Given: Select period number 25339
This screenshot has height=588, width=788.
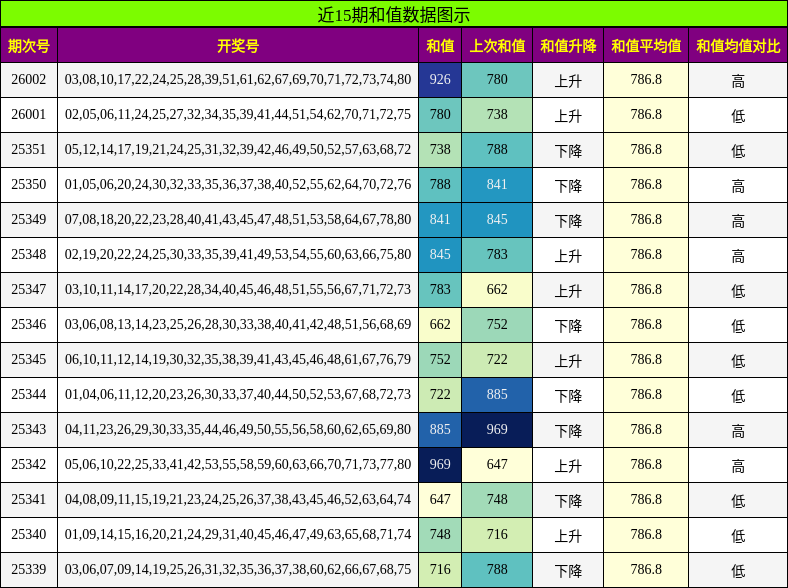Looking at the screenshot, I should 29,569.
